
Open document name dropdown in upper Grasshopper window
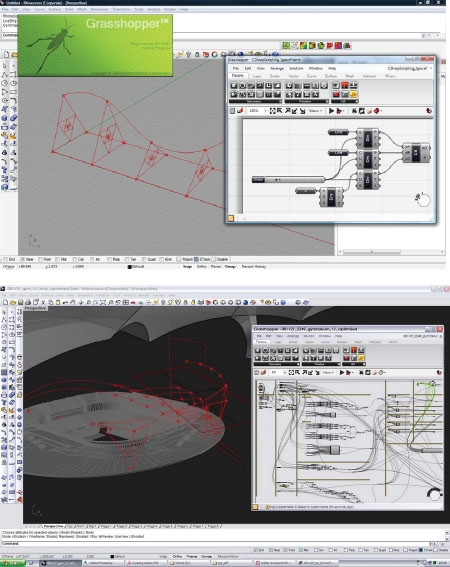tap(409, 68)
